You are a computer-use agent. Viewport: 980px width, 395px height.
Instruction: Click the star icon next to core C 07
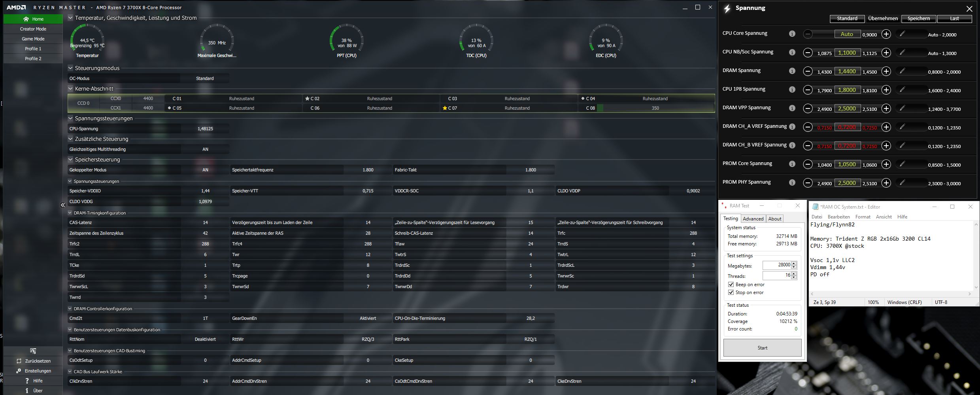[445, 108]
